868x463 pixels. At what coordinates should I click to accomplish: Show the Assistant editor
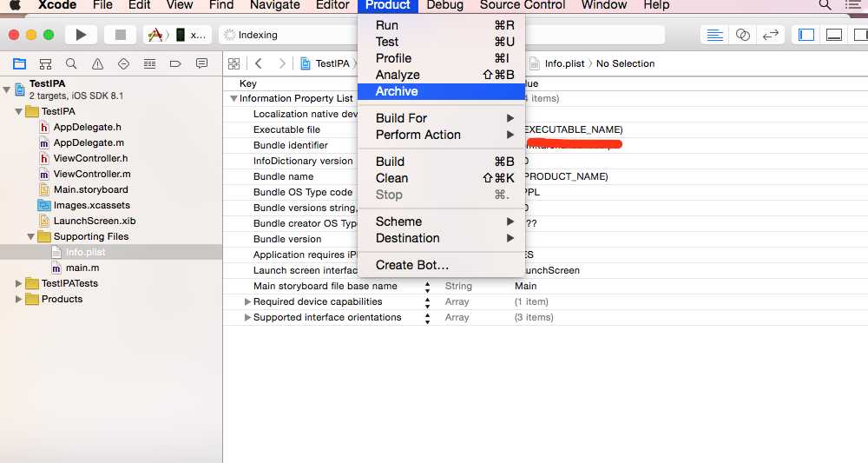pyautogui.click(x=742, y=35)
